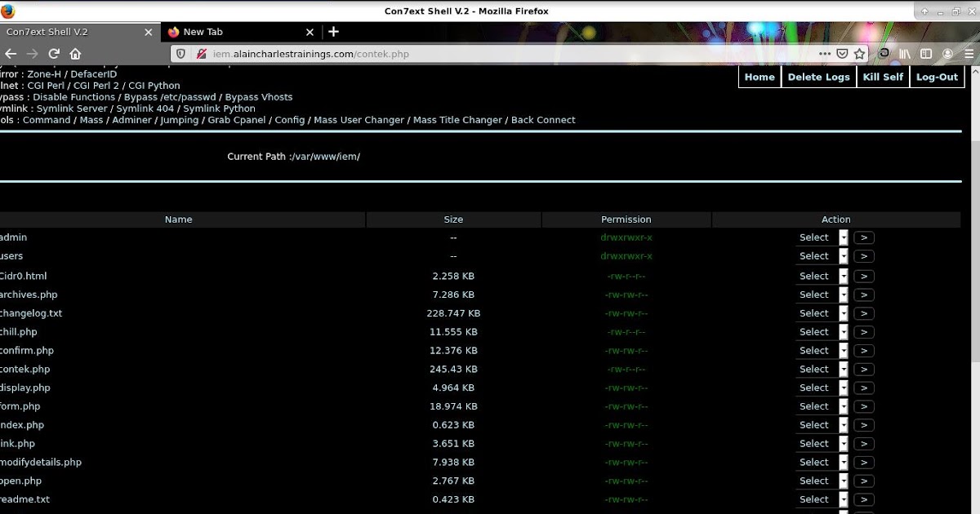Click the Delete Logs button

coord(818,77)
